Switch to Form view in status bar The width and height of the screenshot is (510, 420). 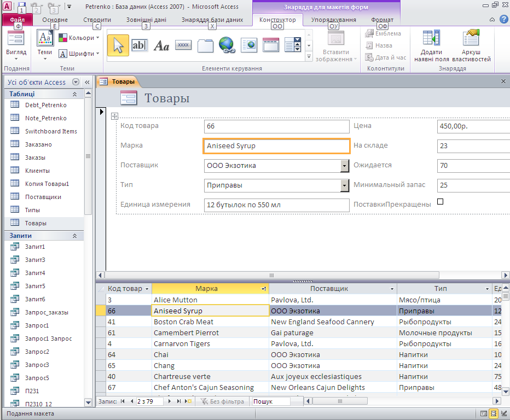click(x=484, y=413)
